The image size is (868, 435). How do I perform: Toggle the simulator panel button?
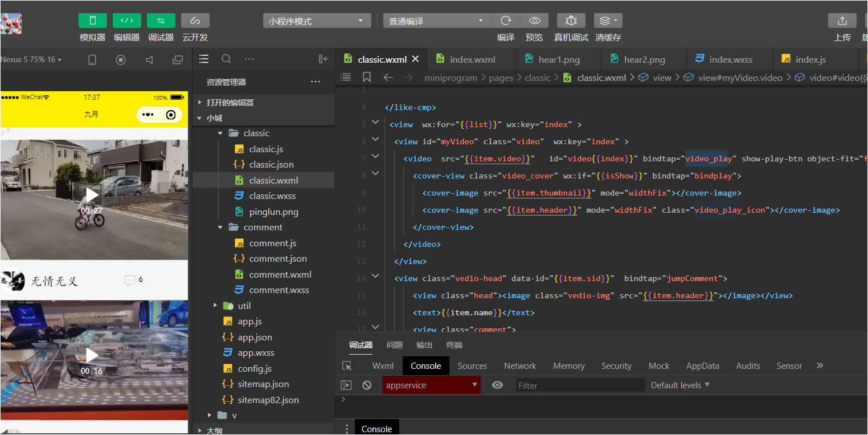[x=92, y=21]
